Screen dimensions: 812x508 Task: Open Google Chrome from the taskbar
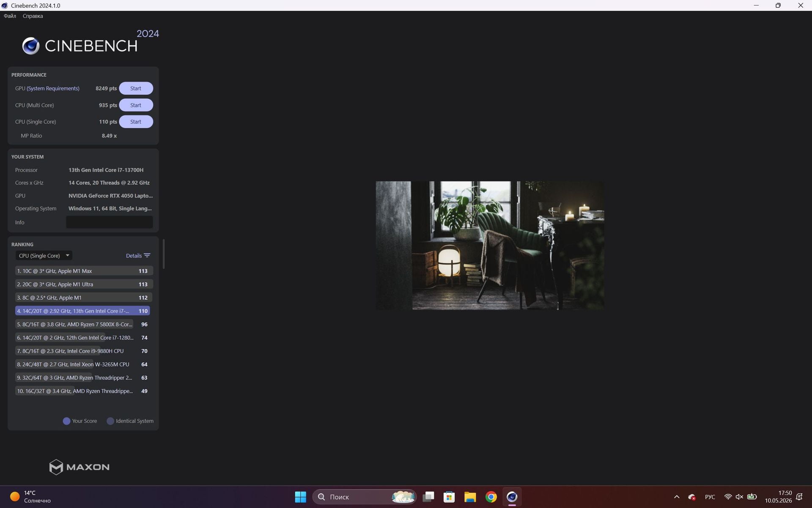[491, 497]
